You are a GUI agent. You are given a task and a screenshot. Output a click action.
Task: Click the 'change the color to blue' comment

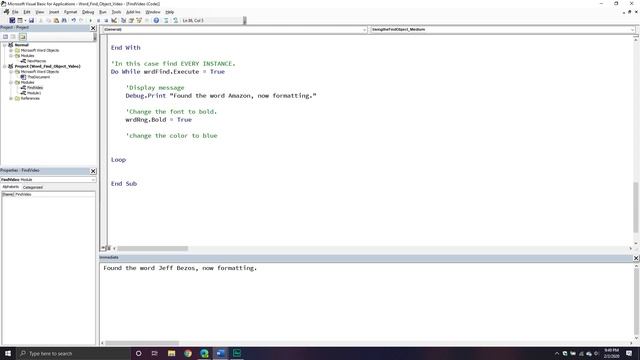pos(171,136)
